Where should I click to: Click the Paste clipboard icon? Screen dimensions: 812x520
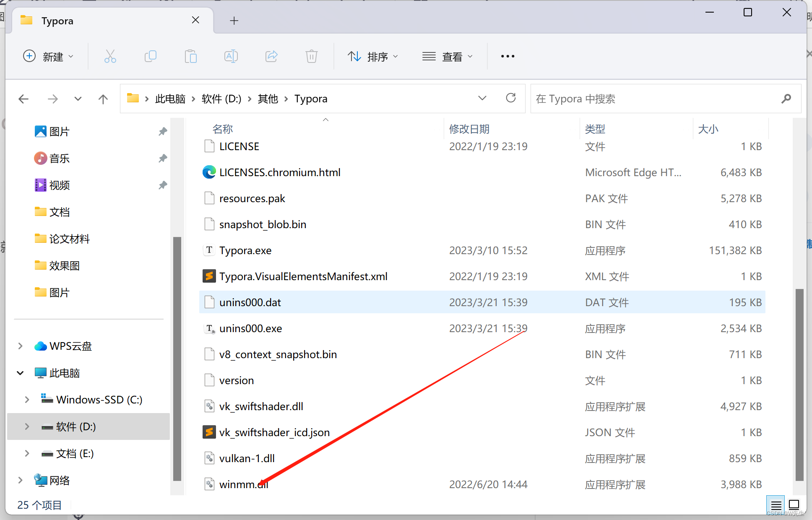190,56
